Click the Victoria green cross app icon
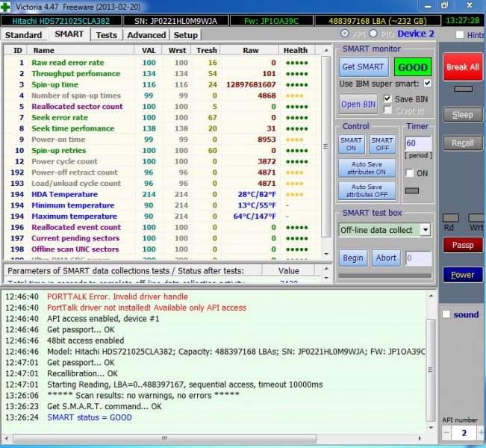This screenshot has height=448, width=486. click(7, 6)
